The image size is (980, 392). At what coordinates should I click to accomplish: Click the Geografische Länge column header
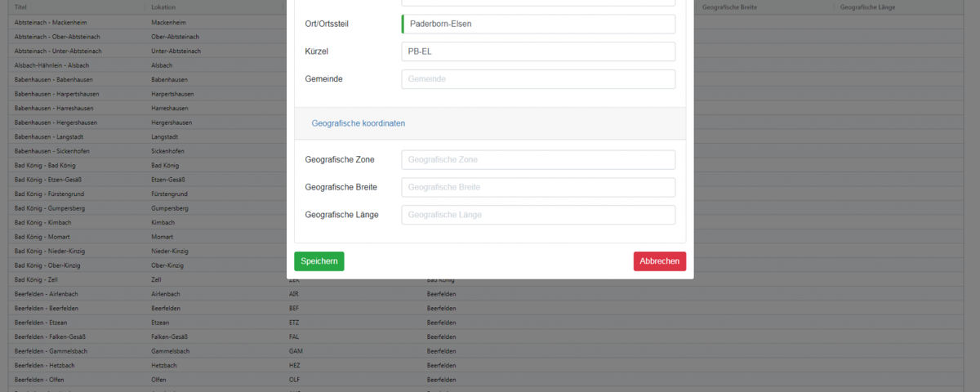tap(866, 7)
